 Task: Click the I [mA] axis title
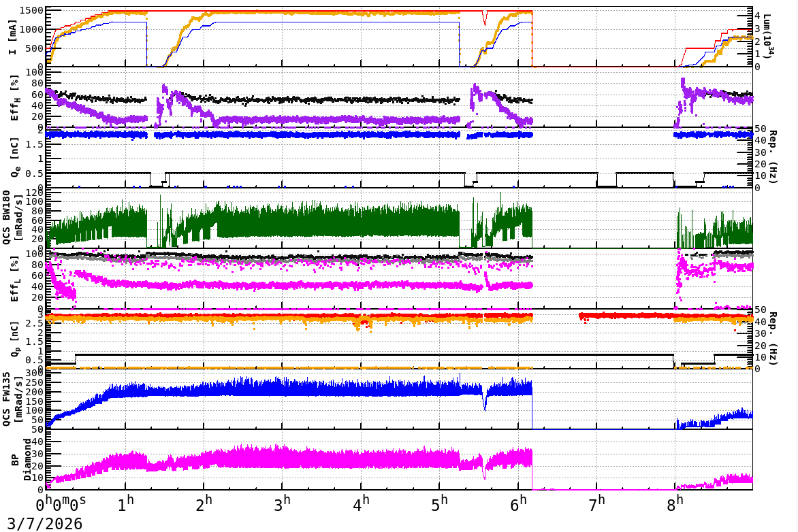click(12, 37)
